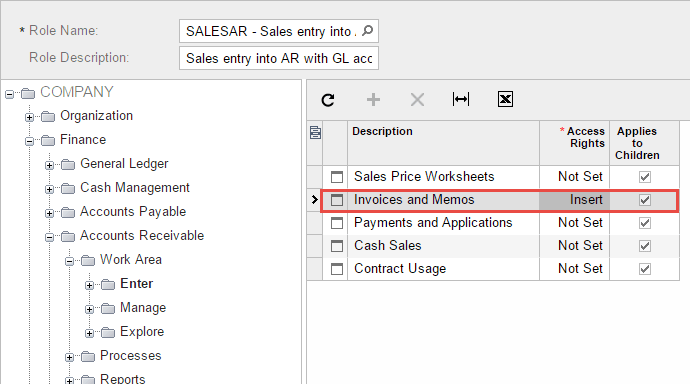Image resolution: width=690 pixels, height=384 pixels.
Task: Open Insert access rights cell for Invoices and Memos
Action: [x=574, y=200]
